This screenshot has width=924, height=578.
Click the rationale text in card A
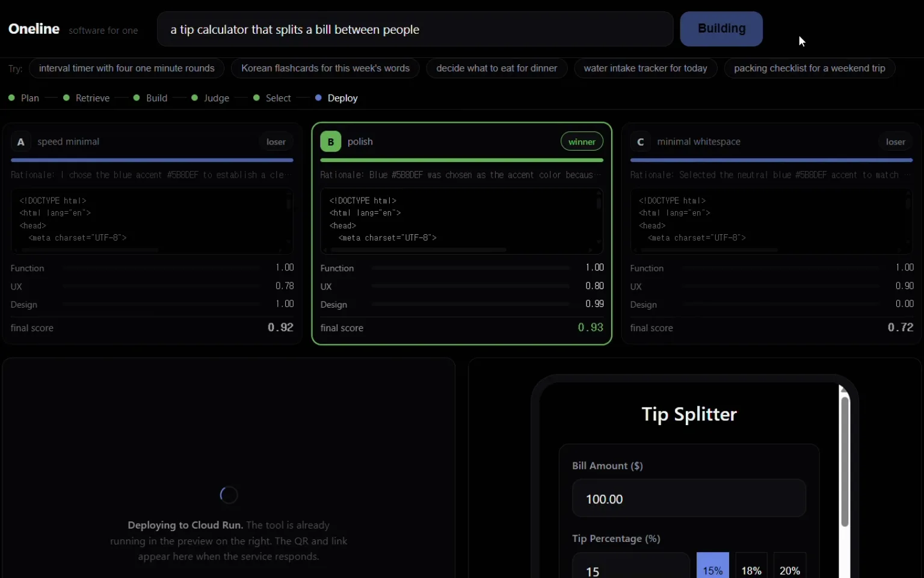(152, 175)
